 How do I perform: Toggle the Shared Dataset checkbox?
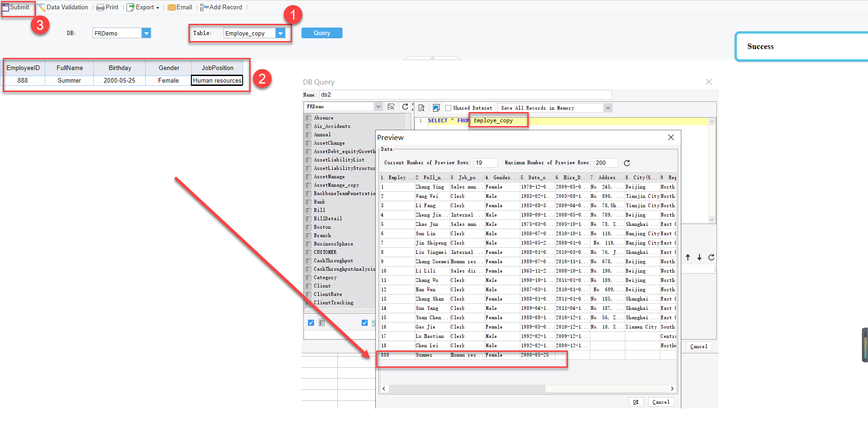(448, 108)
